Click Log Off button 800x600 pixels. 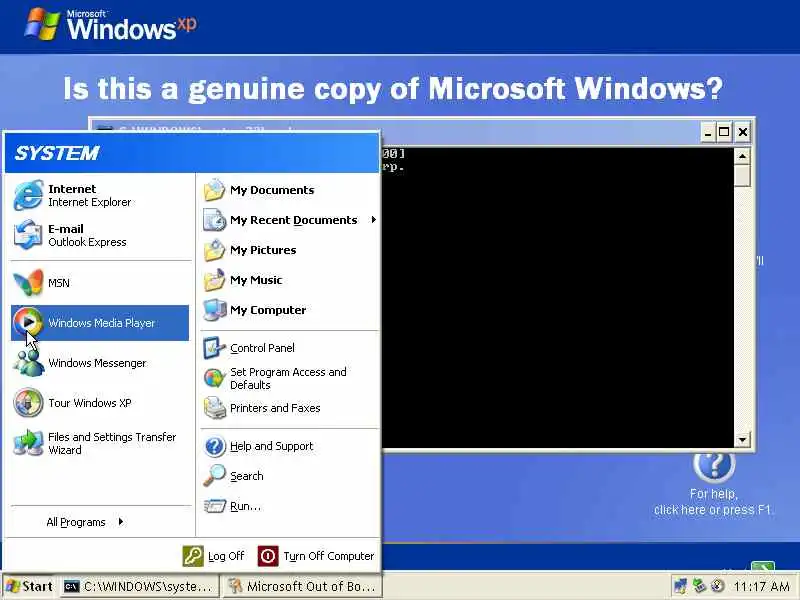(x=214, y=556)
